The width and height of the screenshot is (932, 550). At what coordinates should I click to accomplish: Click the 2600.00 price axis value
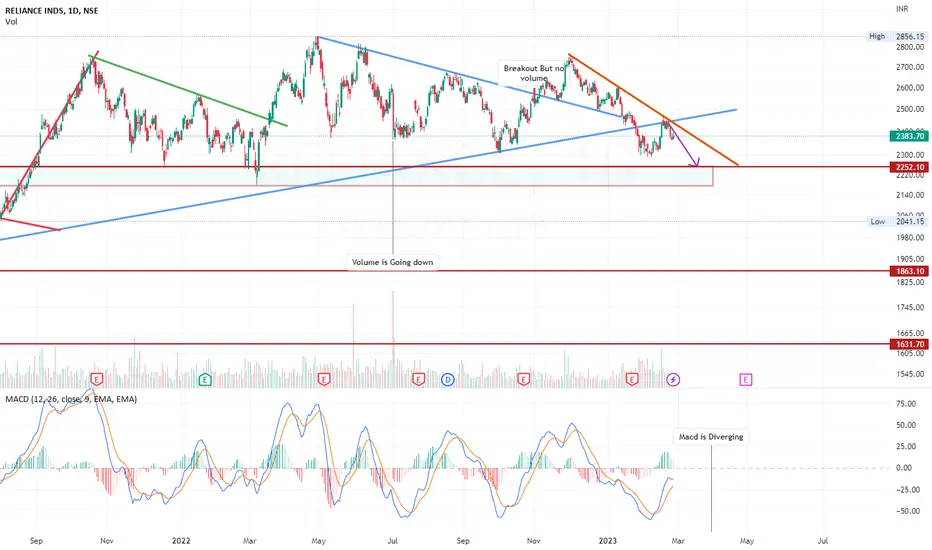(909, 88)
